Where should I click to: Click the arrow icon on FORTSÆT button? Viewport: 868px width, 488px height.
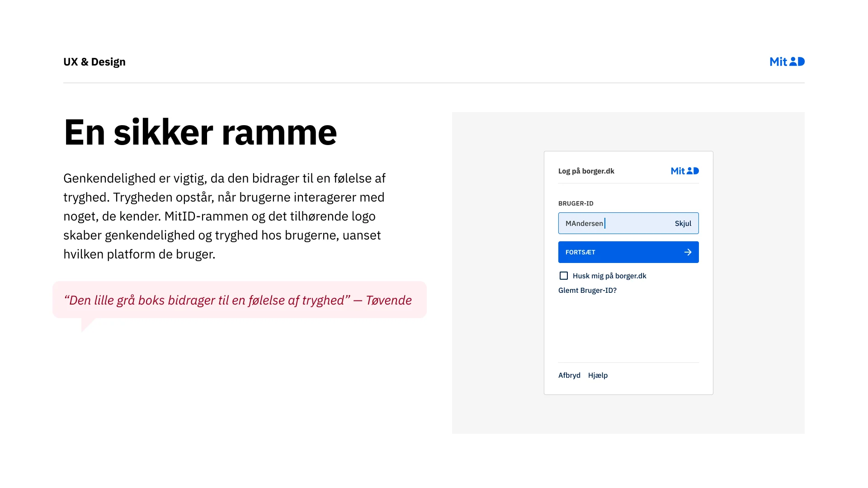tap(688, 252)
